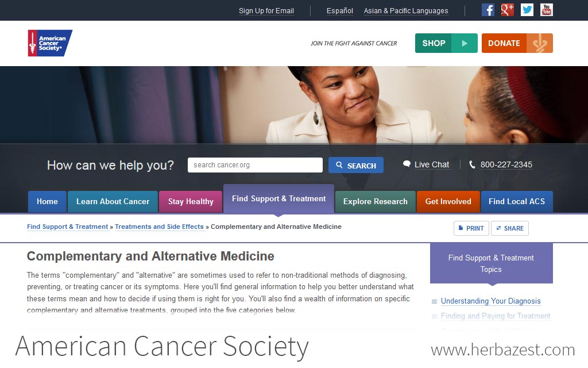Click the phone icon beside 800-227-2345
The image size is (588, 368).
point(472,164)
